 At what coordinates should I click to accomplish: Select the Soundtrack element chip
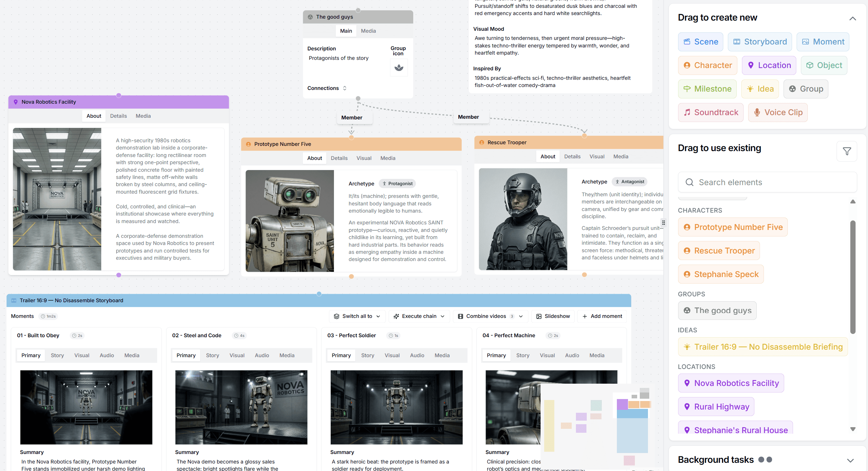click(x=711, y=113)
